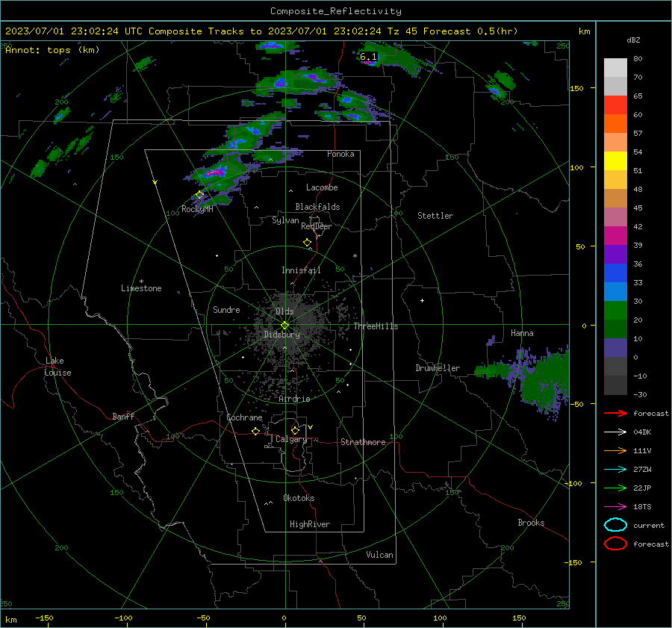Click the Composite_Reflectivity title
This screenshot has height=628, width=672.
(x=335, y=11)
